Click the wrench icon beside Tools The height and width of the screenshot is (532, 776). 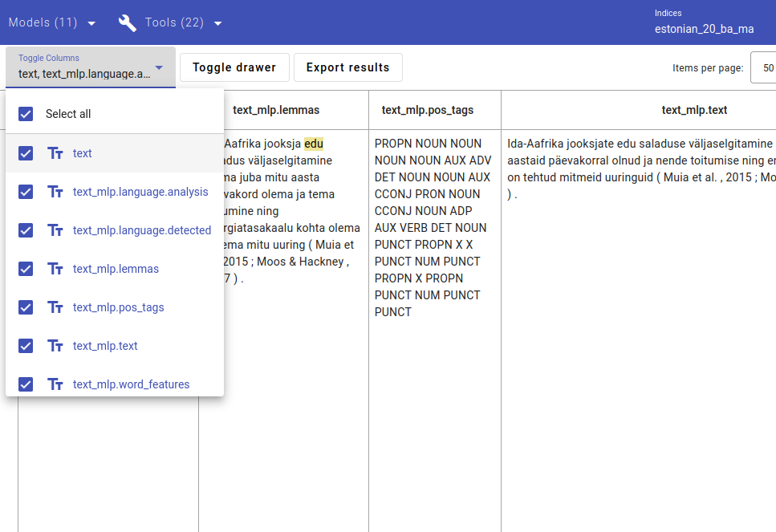[127, 22]
